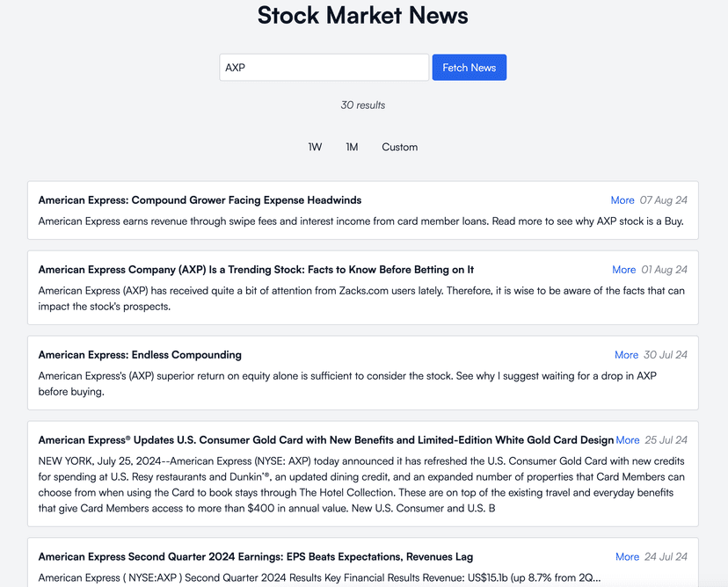Click the Compound Grower Facing Expense Headwinds headline
Screen dimensions: 728x587
200,200
